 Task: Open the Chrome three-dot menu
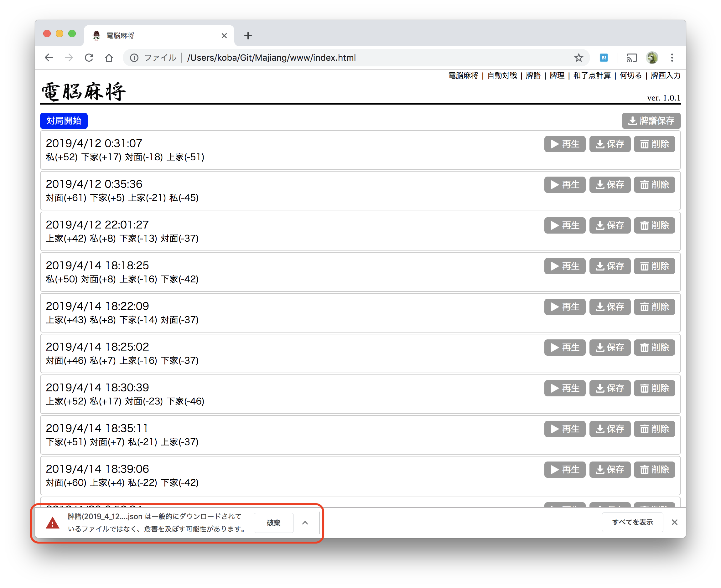pos(672,58)
